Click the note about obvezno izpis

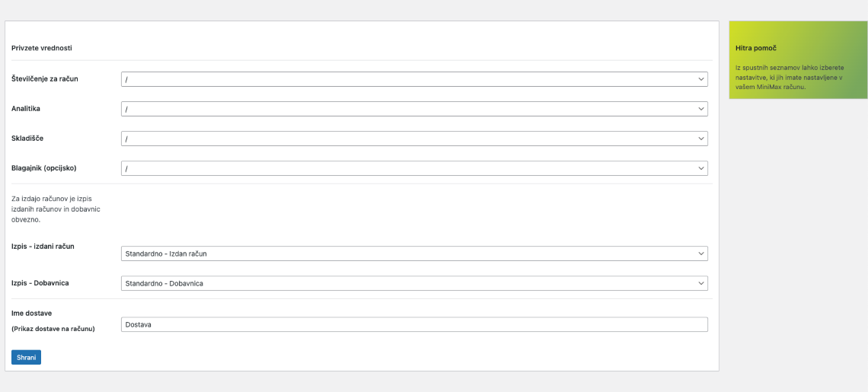(52, 209)
